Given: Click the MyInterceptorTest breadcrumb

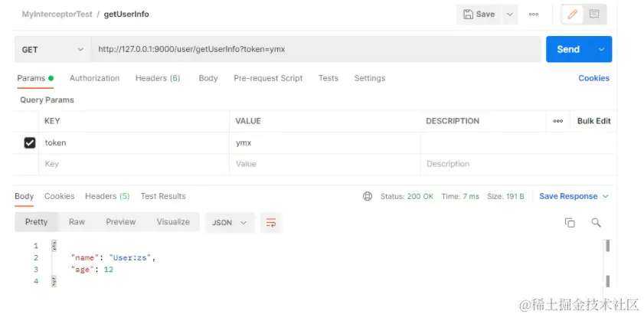Looking at the screenshot, I should 57,15.
